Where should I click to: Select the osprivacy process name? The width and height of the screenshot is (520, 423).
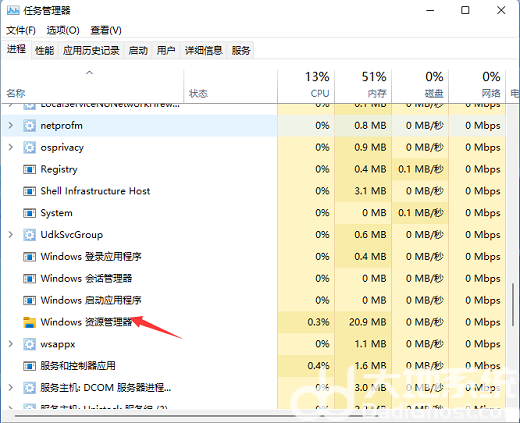pyautogui.click(x=62, y=147)
